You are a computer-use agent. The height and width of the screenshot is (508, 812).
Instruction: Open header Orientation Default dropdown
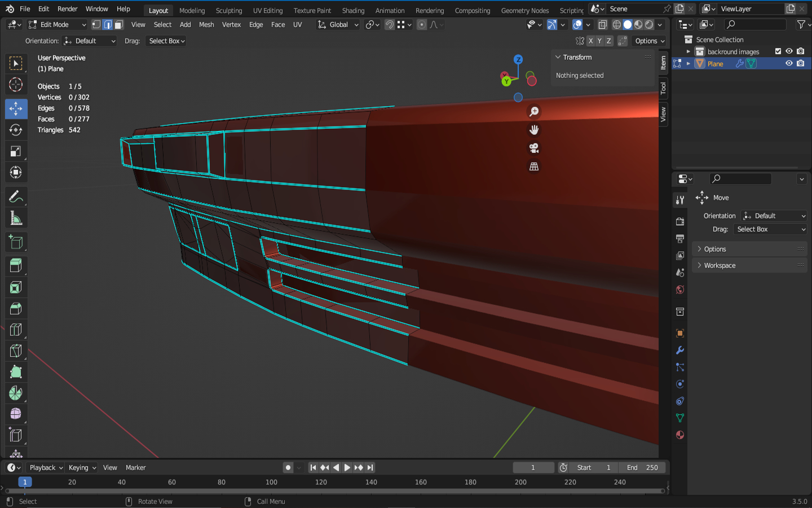(89, 41)
